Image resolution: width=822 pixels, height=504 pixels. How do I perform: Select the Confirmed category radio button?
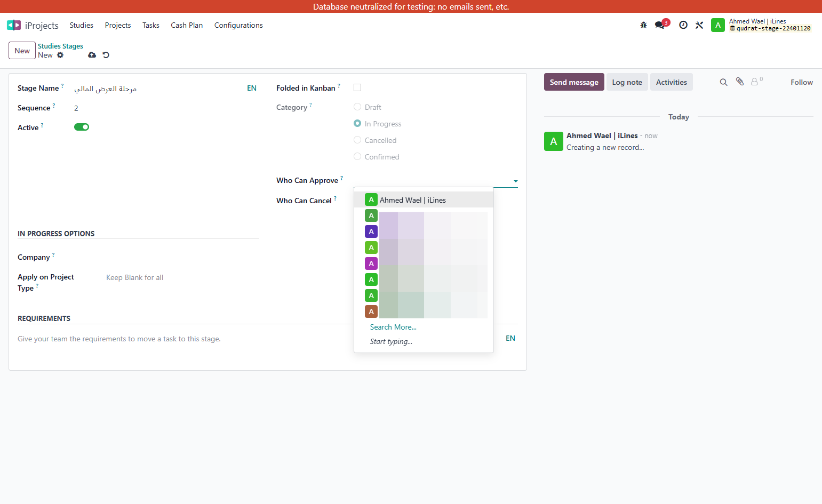pos(357,156)
